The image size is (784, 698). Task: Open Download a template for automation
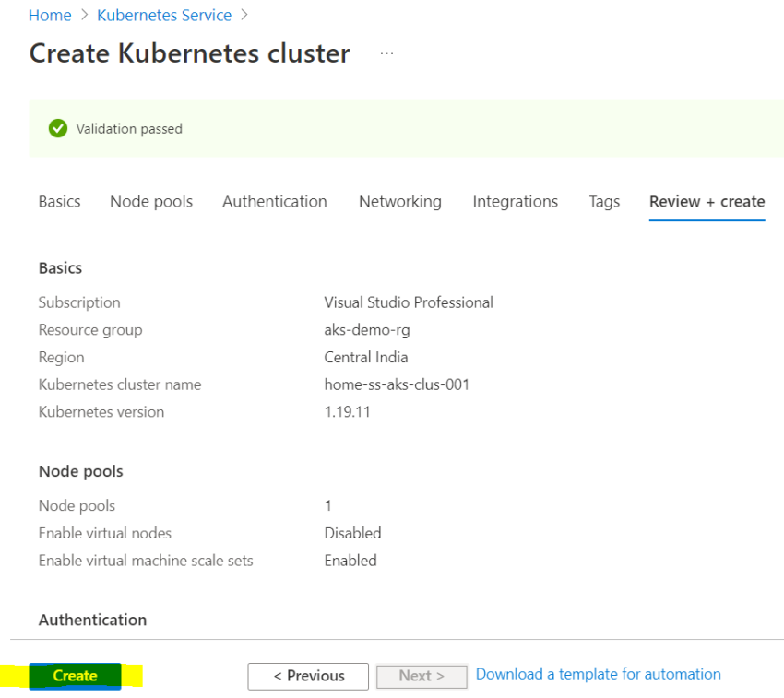(x=598, y=674)
